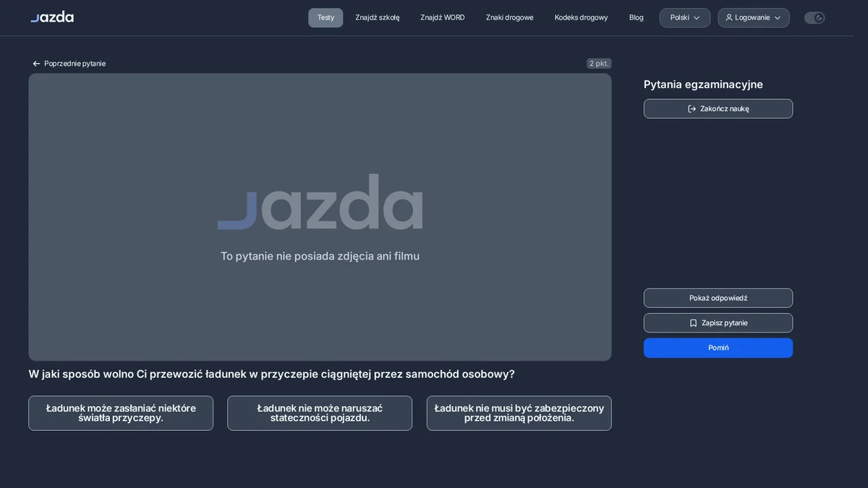Click the question text about przyczepie

coord(272,374)
